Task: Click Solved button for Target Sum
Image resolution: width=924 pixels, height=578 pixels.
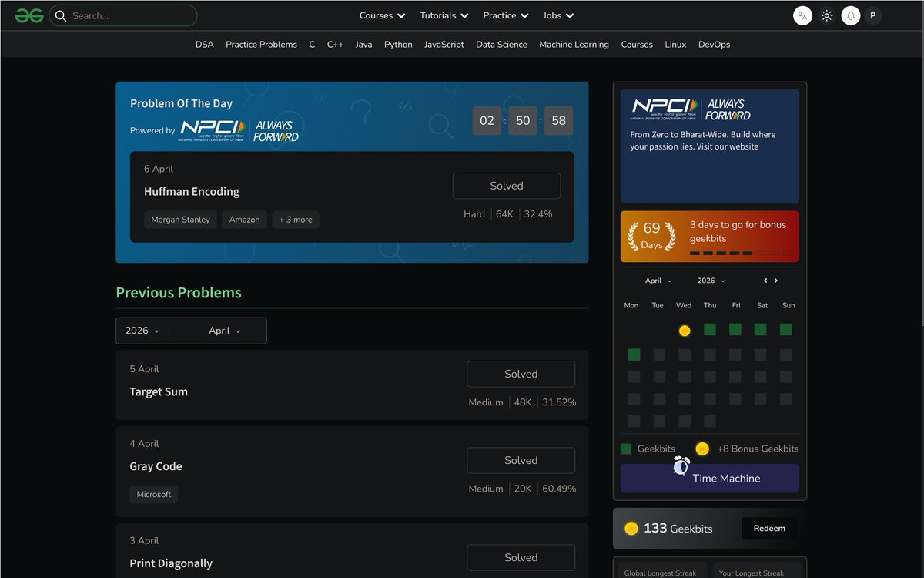Action: [521, 374]
